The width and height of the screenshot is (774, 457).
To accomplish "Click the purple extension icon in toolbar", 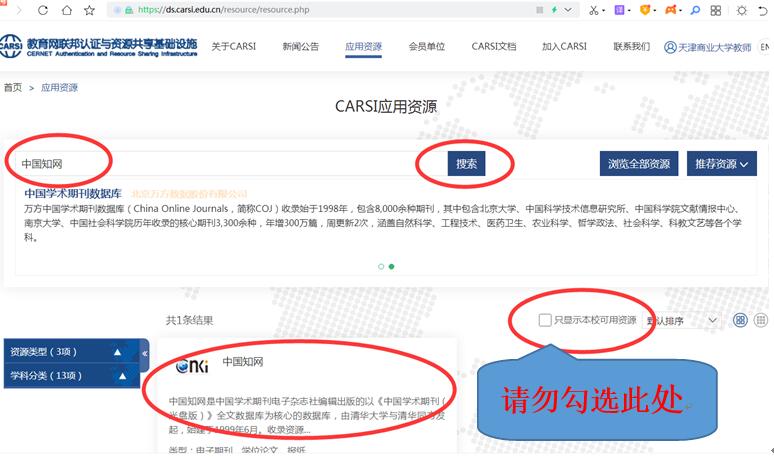I will point(619,10).
